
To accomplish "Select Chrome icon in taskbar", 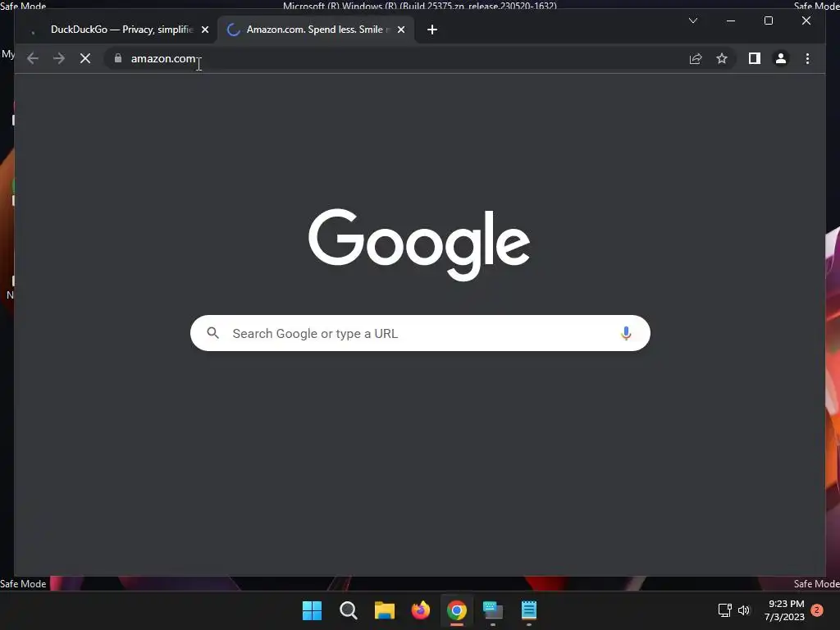I will point(457,610).
